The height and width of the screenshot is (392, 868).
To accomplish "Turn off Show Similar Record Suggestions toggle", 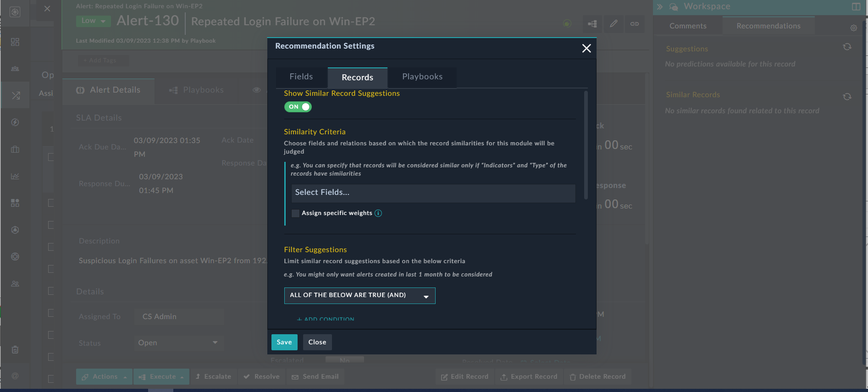I will click(x=298, y=107).
